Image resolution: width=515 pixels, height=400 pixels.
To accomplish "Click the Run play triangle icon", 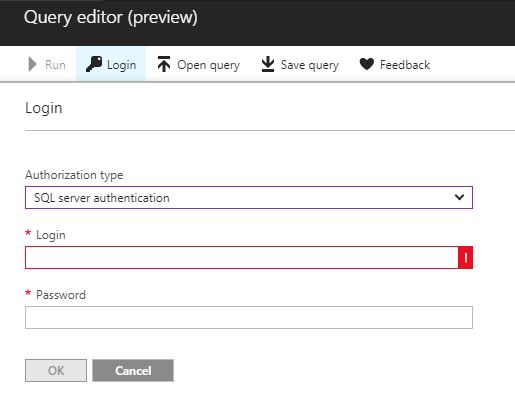I will (32, 64).
